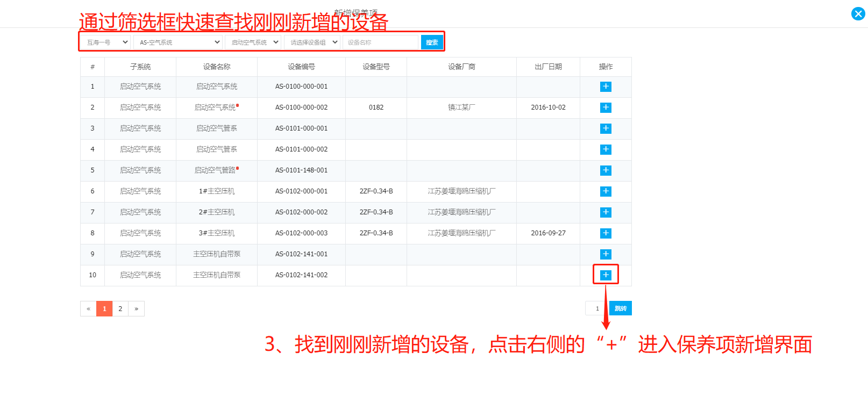Select device number AS-0102-000-003 cell

(301, 233)
